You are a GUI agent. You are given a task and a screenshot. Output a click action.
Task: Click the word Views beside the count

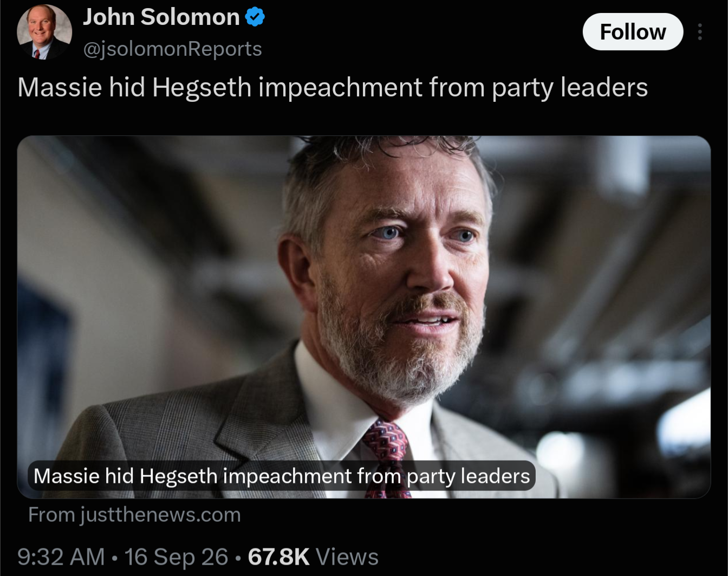(347, 557)
